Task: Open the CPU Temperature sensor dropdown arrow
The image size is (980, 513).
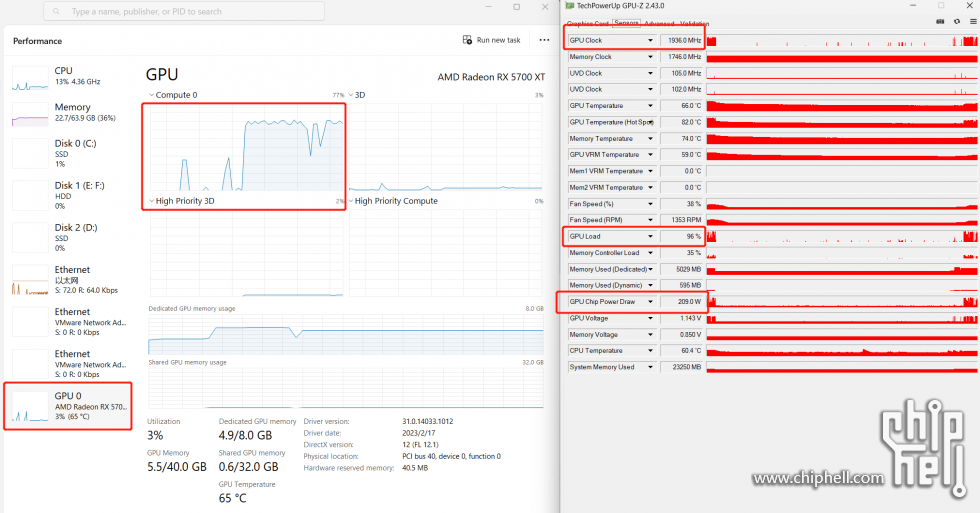Action: click(650, 351)
